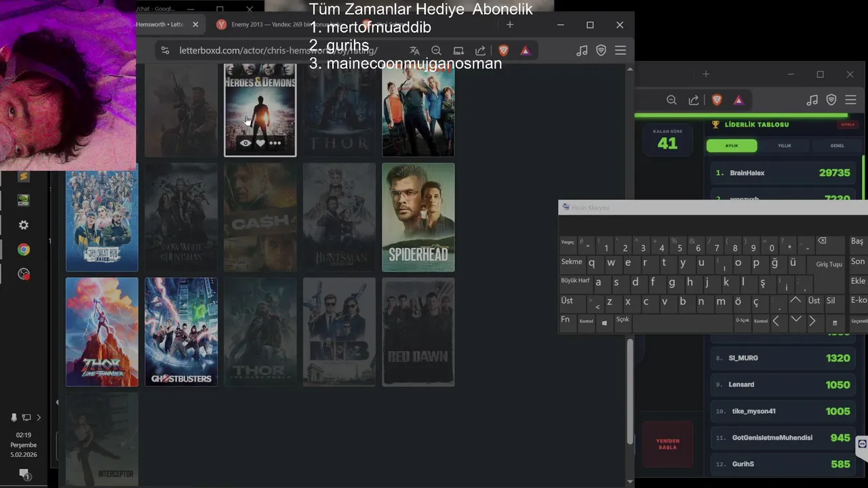Open the site settings icon beside letterboxd URL
Screen dimensions: 868x488
coord(164,51)
